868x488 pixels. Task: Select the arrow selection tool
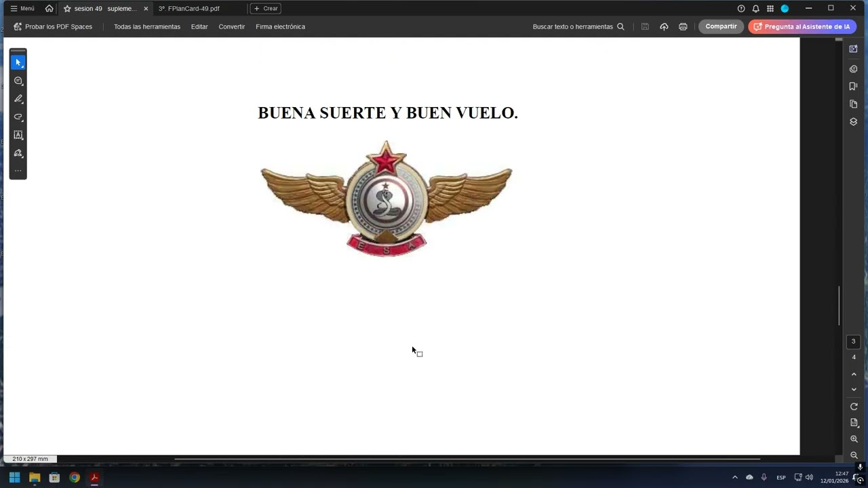click(x=18, y=62)
